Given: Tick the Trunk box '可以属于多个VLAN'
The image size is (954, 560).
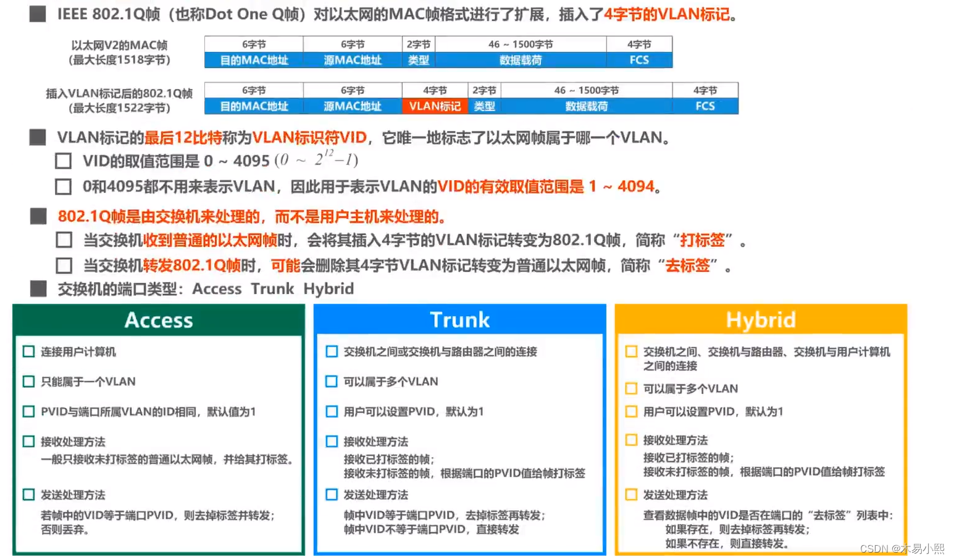Looking at the screenshot, I should pyautogui.click(x=332, y=382).
